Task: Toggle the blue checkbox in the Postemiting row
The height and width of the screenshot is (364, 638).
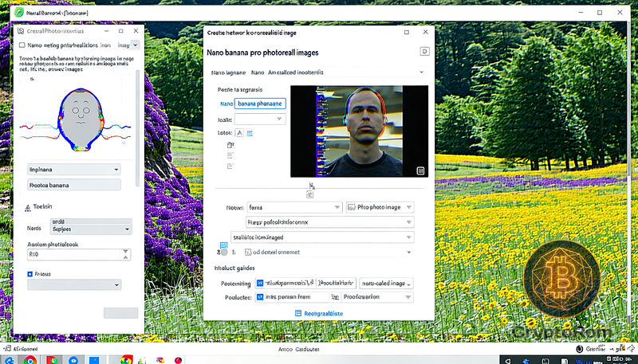Action: (259, 283)
